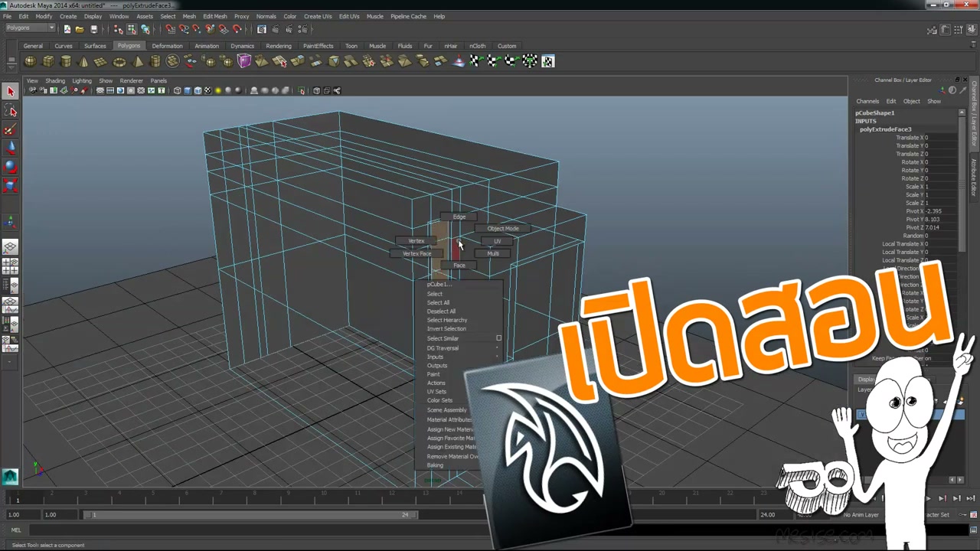This screenshot has width=980, height=551.
Task: Open the Maya home cube icon at bottom left
Action: click(x=10, y=477)
